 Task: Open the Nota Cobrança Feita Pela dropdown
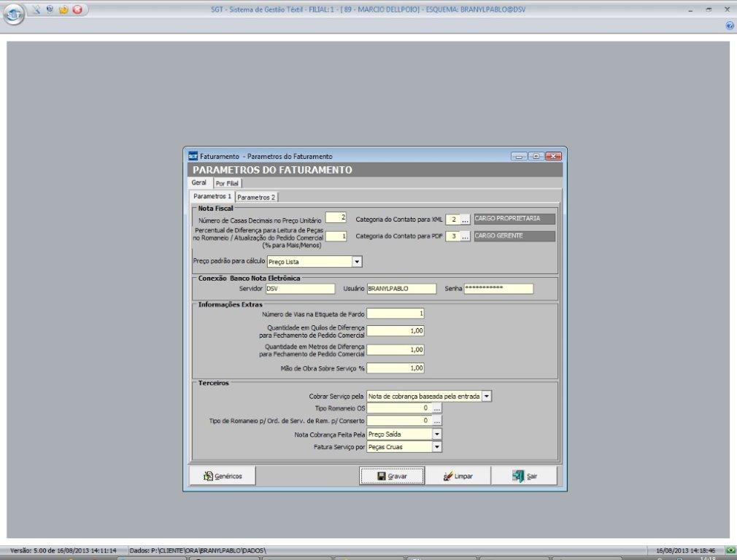tap(436, 434)
